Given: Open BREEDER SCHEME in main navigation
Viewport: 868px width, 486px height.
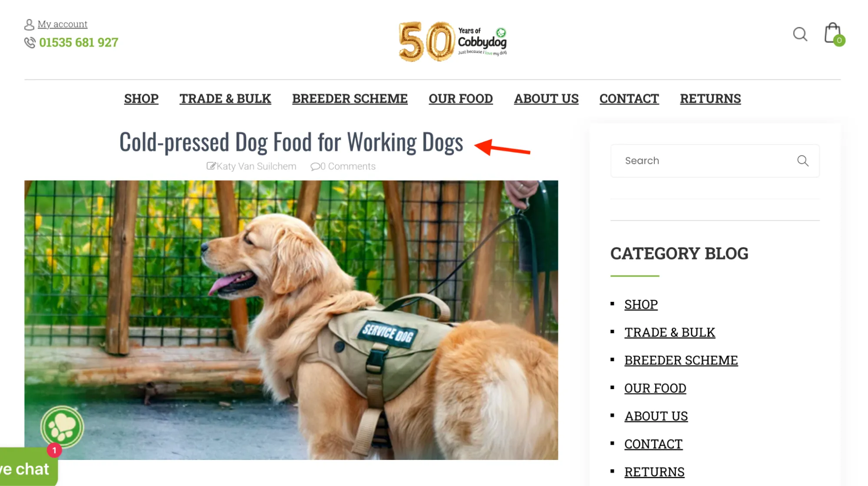Looking at the screenshot, I should [x=350, y=99].
